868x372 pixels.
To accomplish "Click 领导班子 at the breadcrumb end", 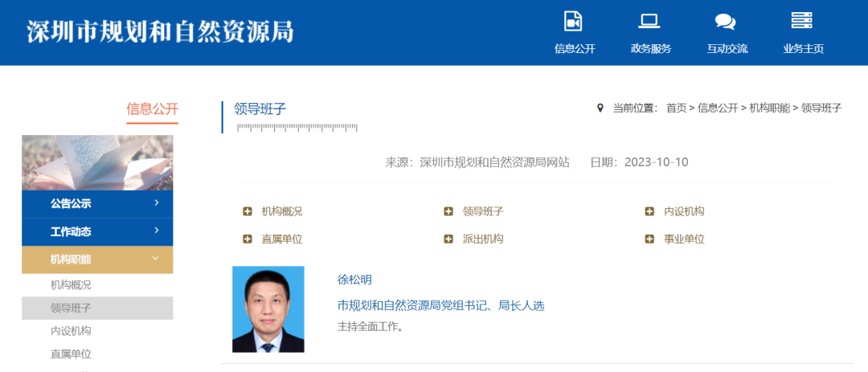I will (x=821, y=108).
